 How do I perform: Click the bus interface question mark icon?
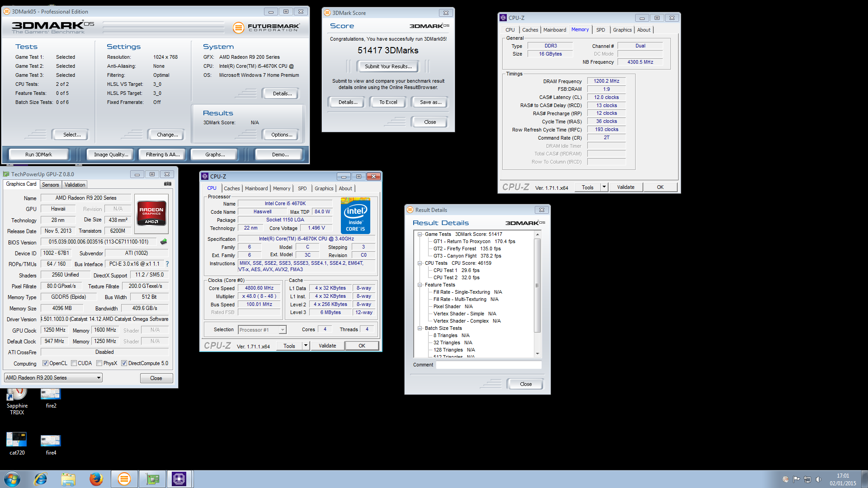click(167, 264)
